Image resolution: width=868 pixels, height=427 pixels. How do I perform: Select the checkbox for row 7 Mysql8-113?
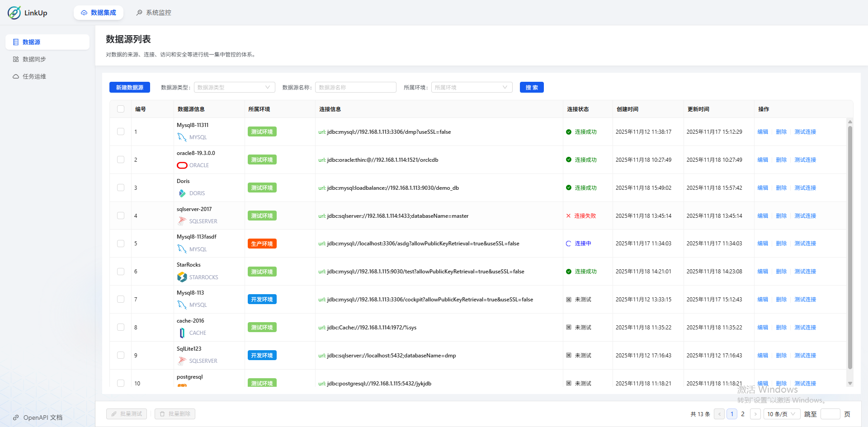tap(121, 299)
